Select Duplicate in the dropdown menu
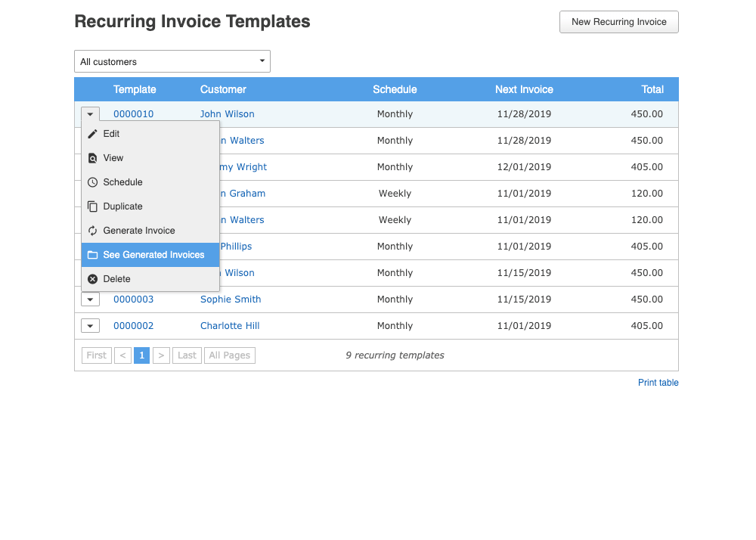The width and height of the screenshot is (756, 540). pyautogui.click(x=150, y=206)
